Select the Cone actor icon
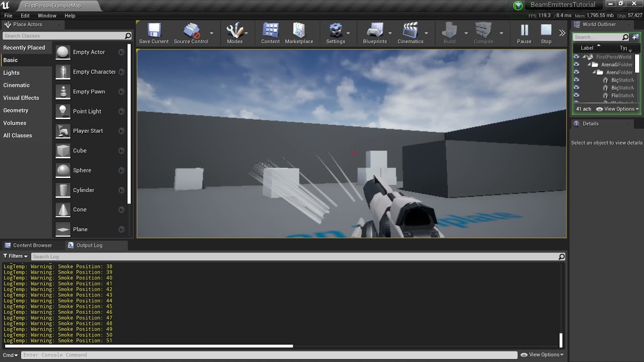The image size is (644, 362). click(63, 210)
